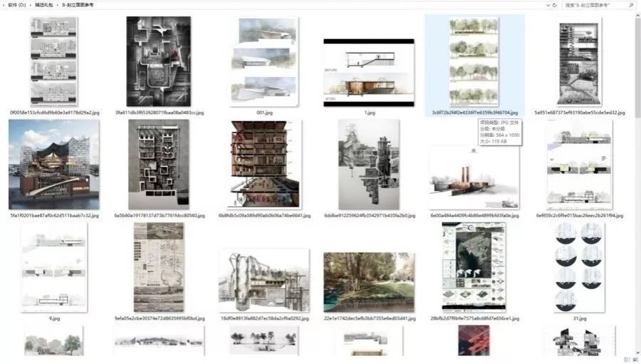Click the B-剖立面图参考 breadcrumb segment

pos(78,5)
